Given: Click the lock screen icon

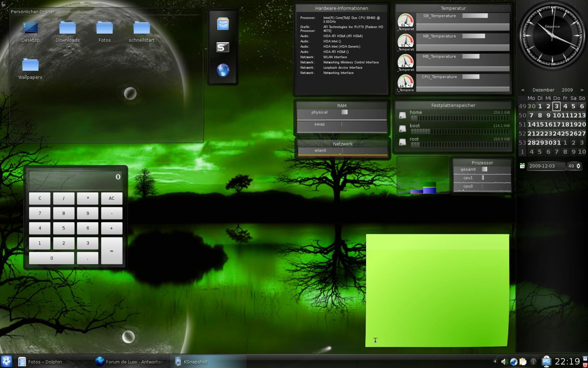Looking at the screenshot, I should pyautogui.click(x=585, y=359).
